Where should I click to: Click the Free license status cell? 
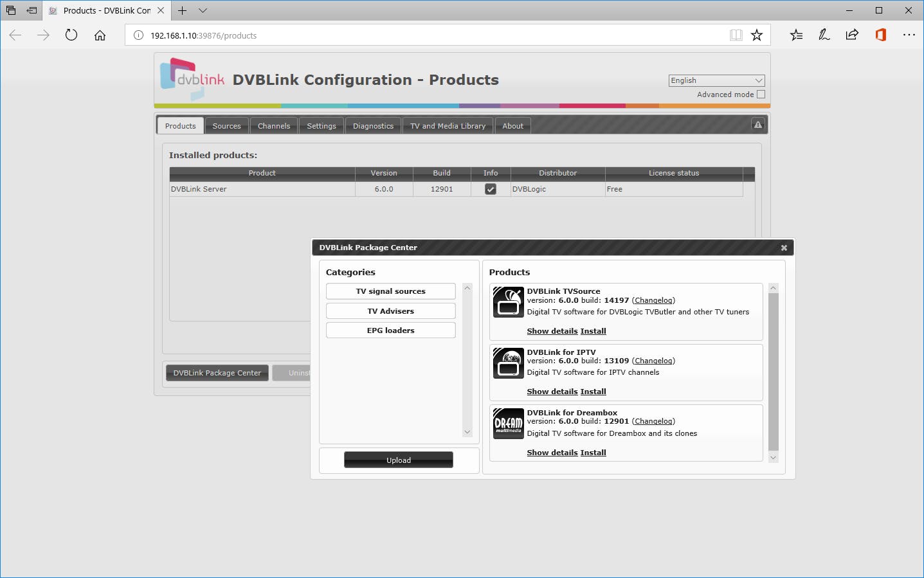point(674,189)
